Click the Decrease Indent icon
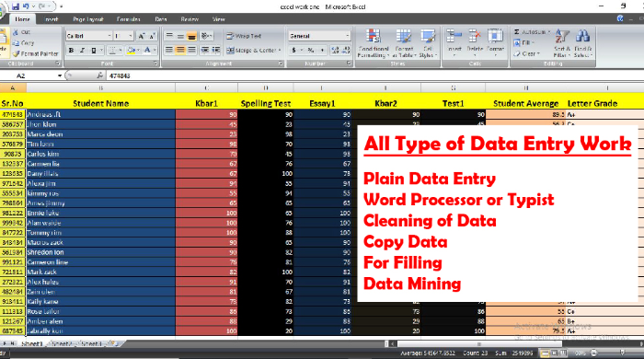644x359 pixels. tap(204, 50)
